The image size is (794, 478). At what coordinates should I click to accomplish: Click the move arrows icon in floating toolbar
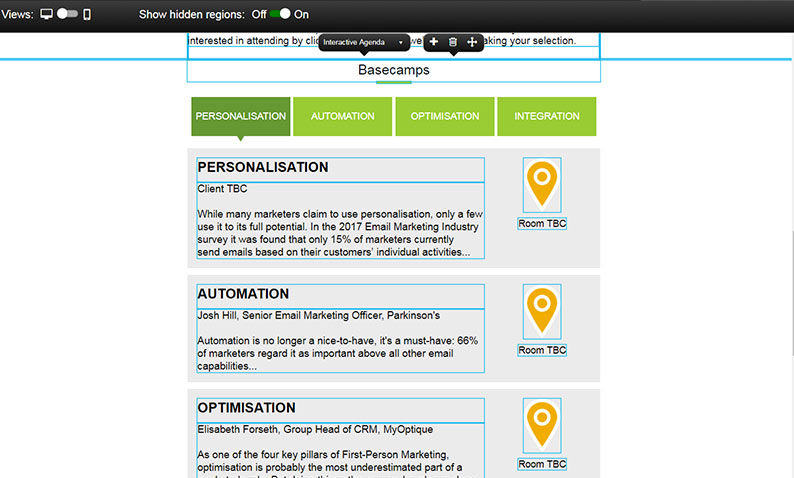[473, 42]
